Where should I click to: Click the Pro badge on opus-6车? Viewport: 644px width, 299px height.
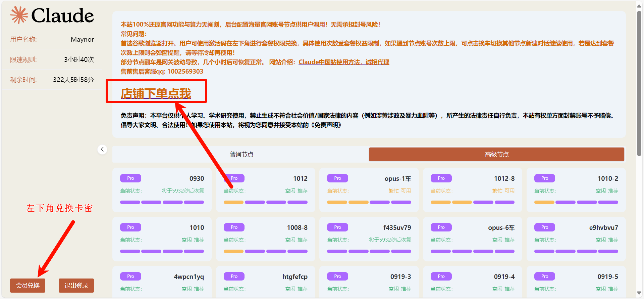coord(441,227)
